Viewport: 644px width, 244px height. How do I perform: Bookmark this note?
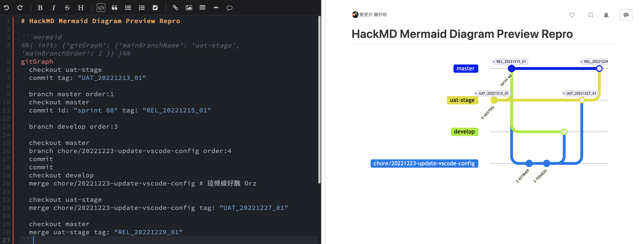point(591,15)
